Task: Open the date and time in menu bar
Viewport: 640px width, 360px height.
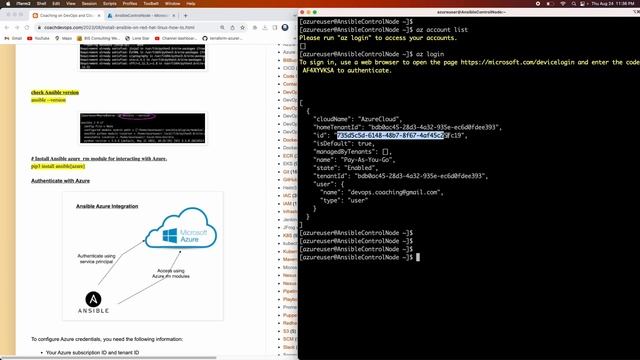Action: [613, 3]
